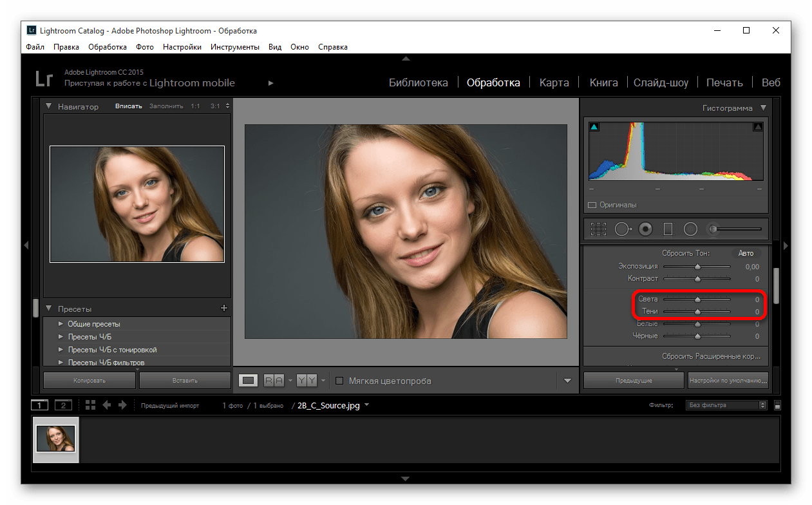Click the Экспозиция slider handle
Image resolution: width=812 pixels, height=505 pixels.
click(697, 267)
